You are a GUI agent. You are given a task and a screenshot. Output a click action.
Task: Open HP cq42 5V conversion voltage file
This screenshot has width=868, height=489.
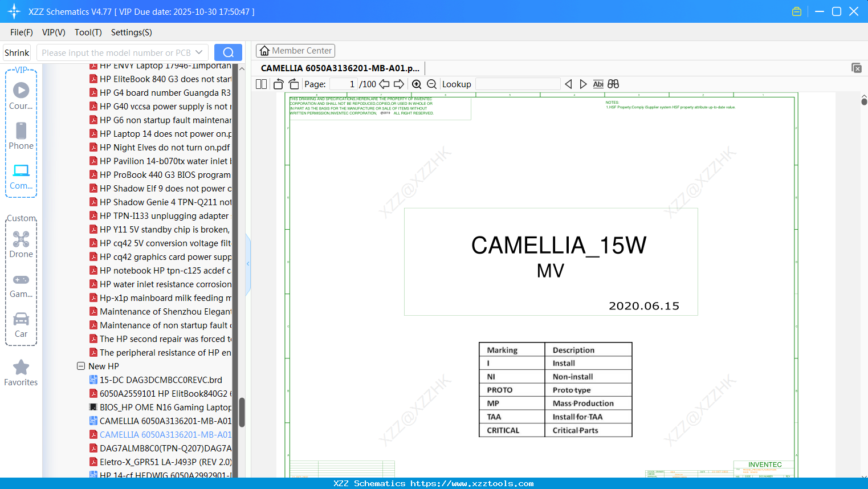click(161, 243)
